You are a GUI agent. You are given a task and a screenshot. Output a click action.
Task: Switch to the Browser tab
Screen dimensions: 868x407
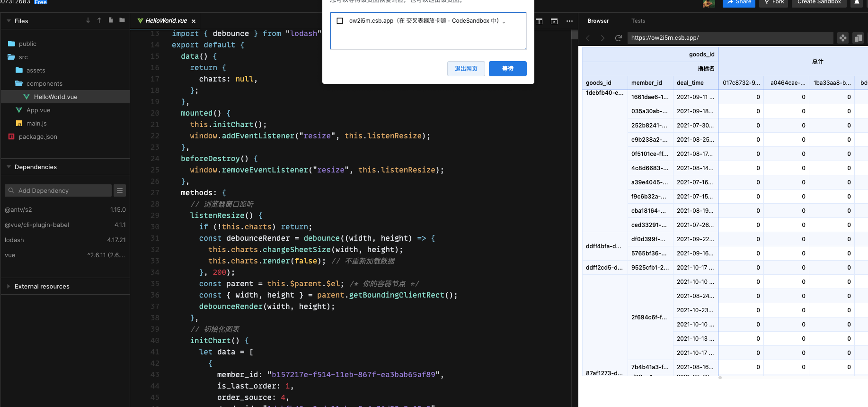[x=598, y=21]
